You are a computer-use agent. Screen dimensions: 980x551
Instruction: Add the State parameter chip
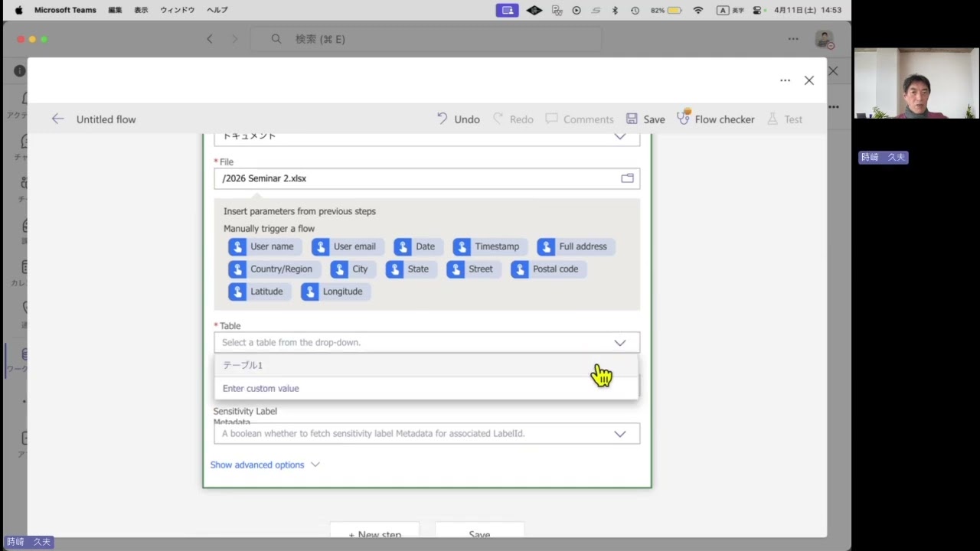411,269
